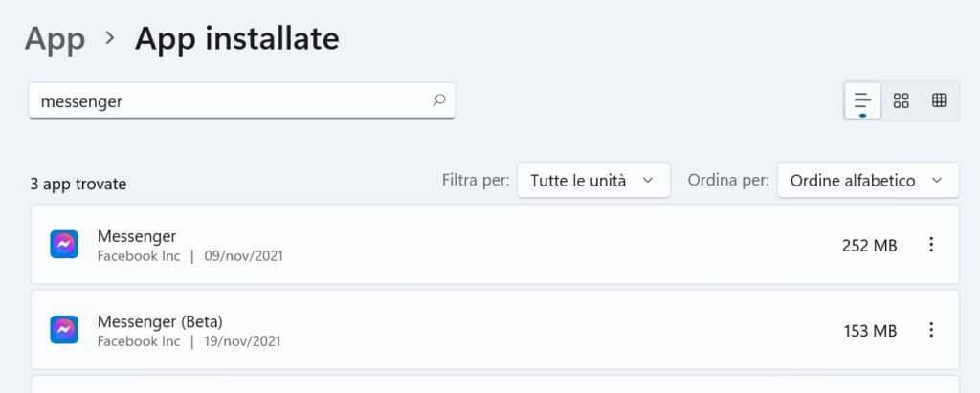Image resolution: width=980 pixels, height=393 pixels.
Task: Click the messenger search field
Action: coord(230,100)
